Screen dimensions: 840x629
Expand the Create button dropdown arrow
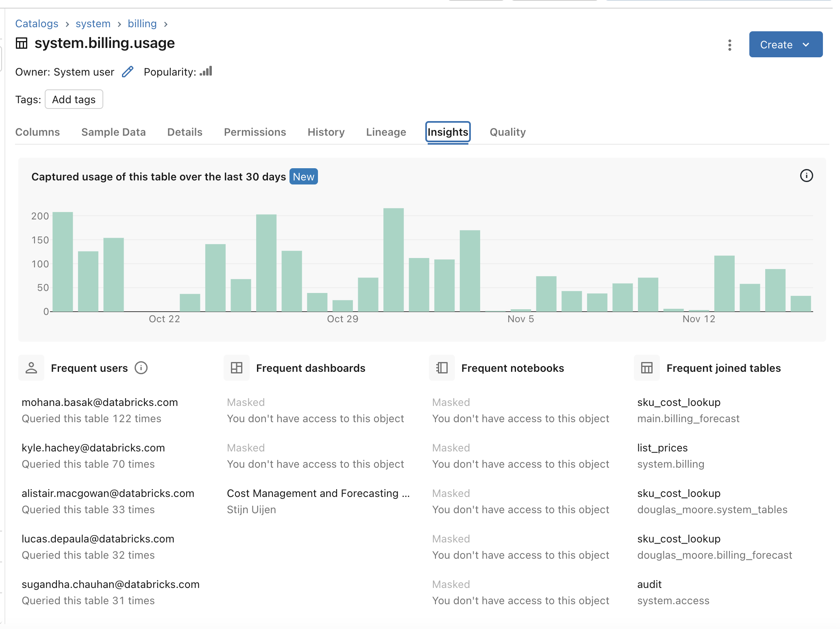click(x=807, y=44)
